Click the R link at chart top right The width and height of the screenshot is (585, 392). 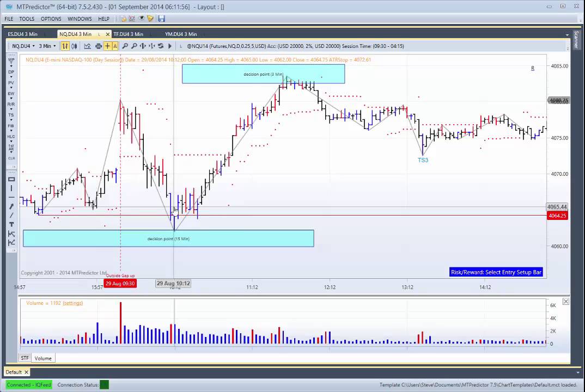click(533, 68)
